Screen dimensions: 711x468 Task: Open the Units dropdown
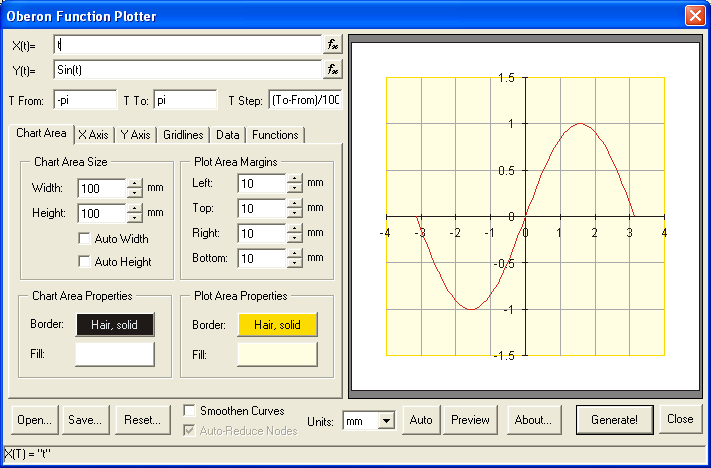coord(386,421)
